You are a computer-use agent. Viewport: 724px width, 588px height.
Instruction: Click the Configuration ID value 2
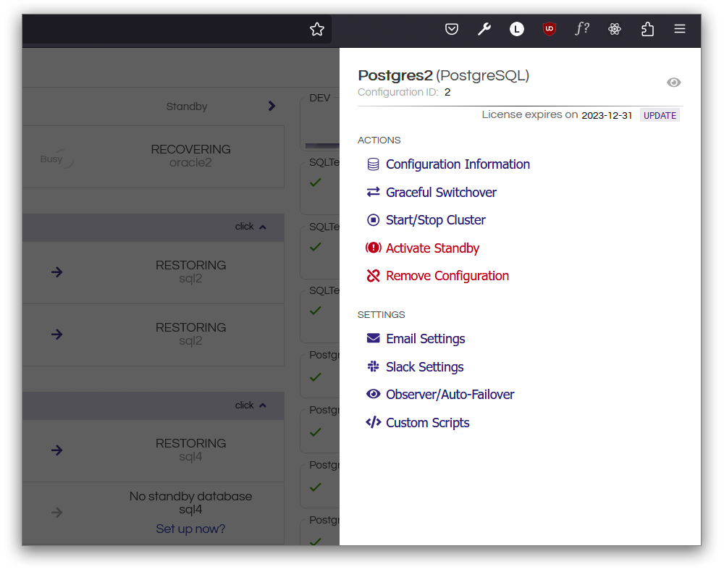pos(447,92)
